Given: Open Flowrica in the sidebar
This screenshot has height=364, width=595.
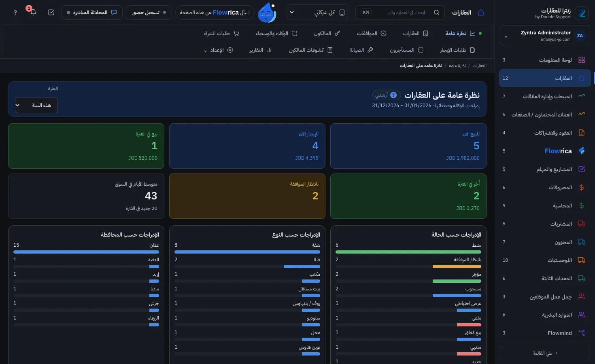Looking at the screenshot, I should pos(545,151).
